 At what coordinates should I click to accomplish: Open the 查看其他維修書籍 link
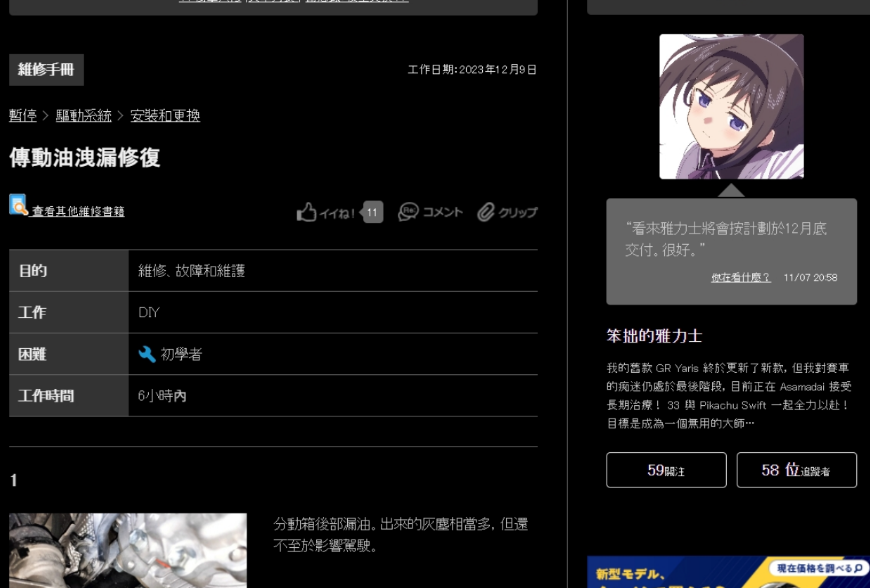pyautogui.click(x=78, y=212)
